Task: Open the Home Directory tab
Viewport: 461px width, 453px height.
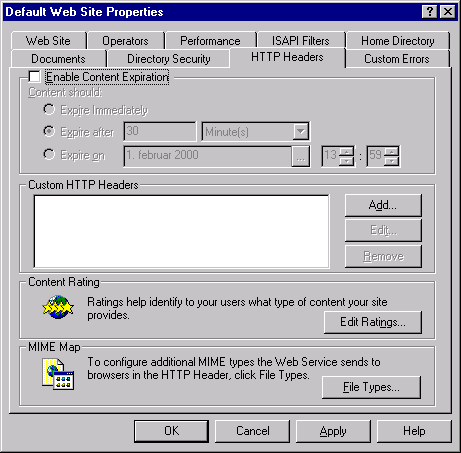Action: click(398, 41)
